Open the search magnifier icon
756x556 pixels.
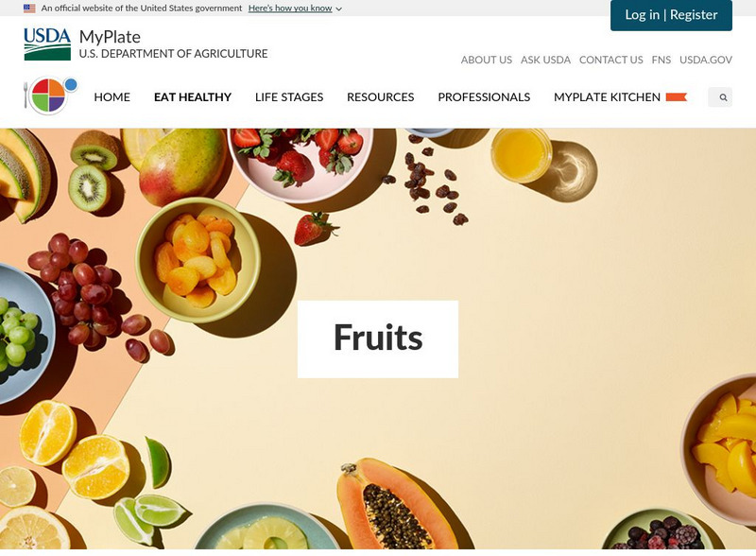723,97
